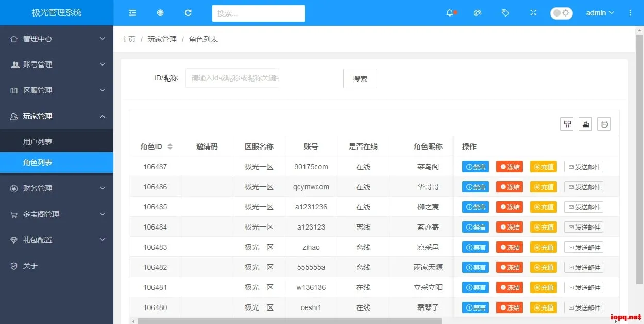Click the role ID 106483 cell
644x324 pixels.
click(155, 247)
